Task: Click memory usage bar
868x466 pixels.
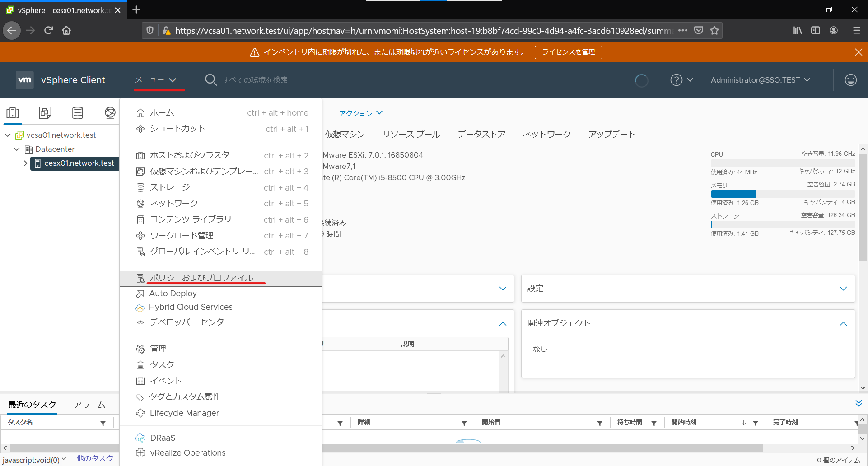Action: tap(783, 194)
